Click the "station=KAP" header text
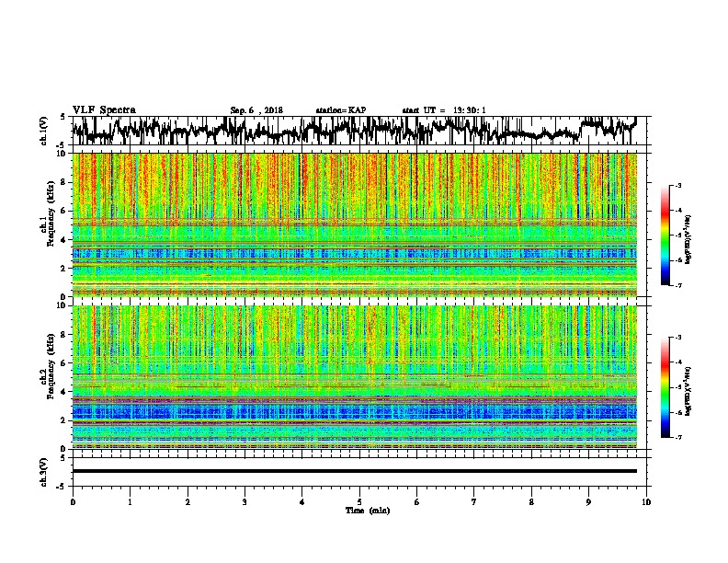 (341, 110)
